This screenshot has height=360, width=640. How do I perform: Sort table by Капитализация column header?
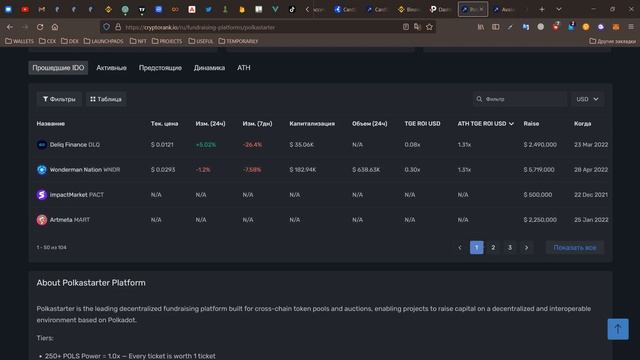(x=312, y=124)
